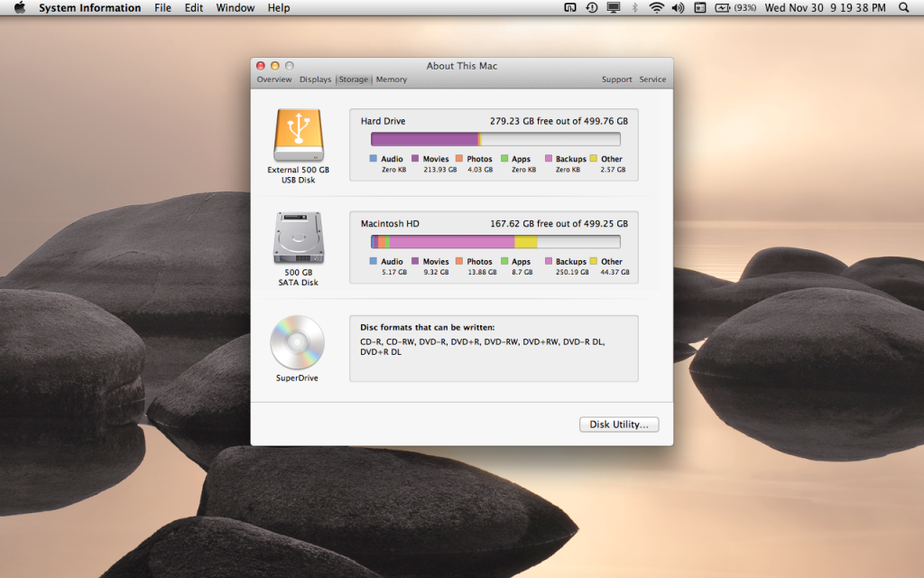Image resolution: width=924 pixels, height=578 pixels.
Task: Open Spotlight search magnifier
Action: 903,7
